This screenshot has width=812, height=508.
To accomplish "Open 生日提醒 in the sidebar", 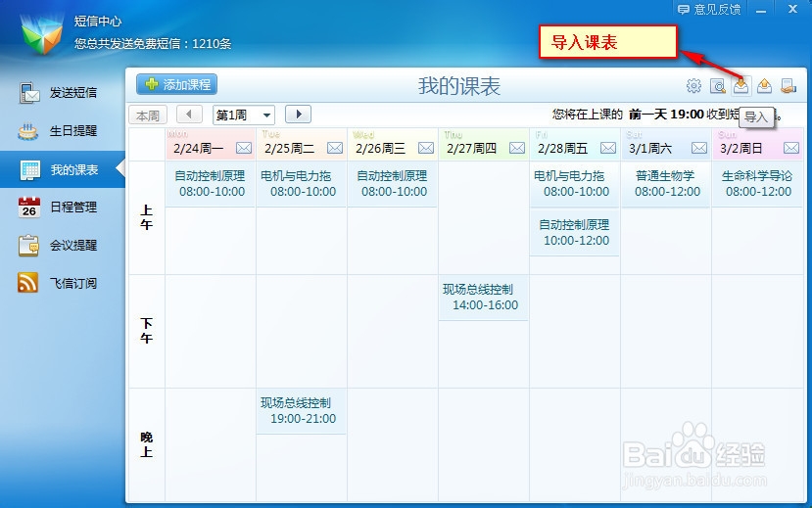I will (x=62, y=131).
